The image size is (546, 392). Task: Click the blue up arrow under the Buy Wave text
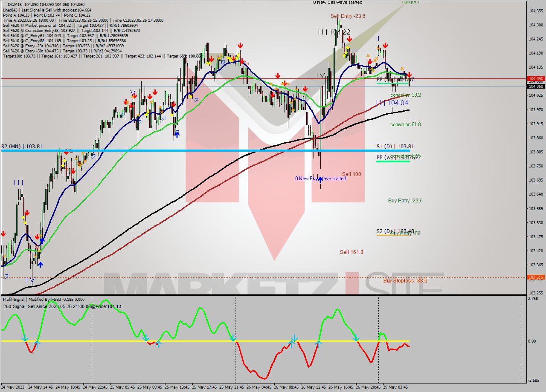click(x=320, y=180)
